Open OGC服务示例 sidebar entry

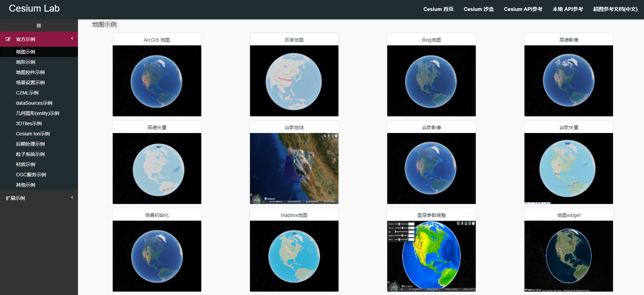point(31,175)
